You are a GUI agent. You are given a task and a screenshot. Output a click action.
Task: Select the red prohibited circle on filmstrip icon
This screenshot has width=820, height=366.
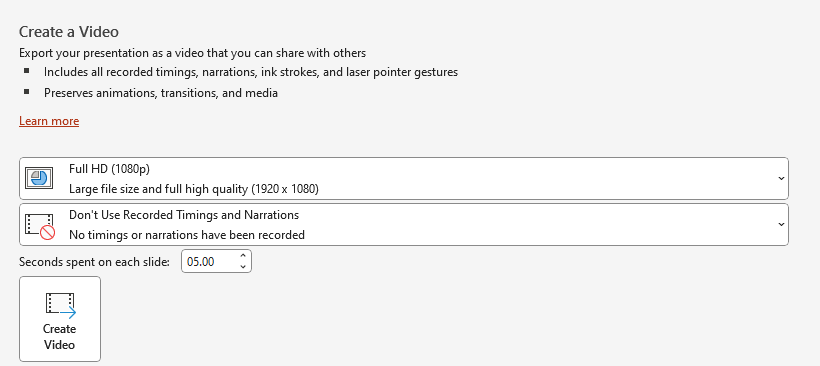[48, 233]
